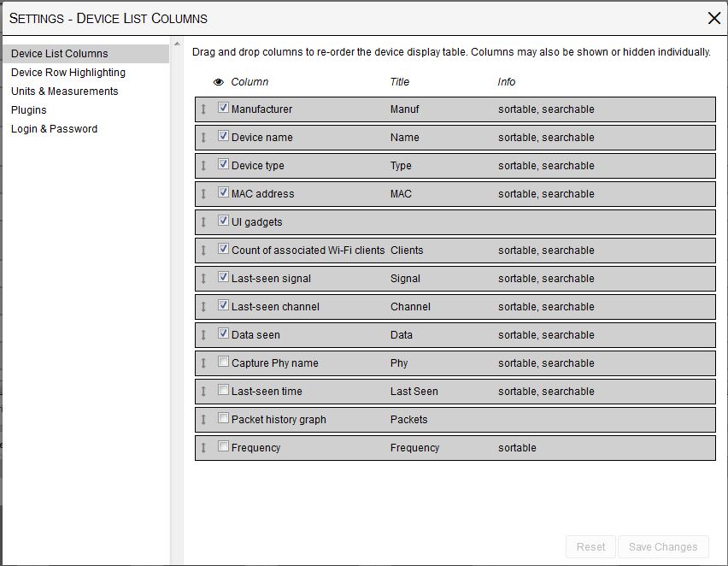Viewport: 728px width, 566px height.
Task: Click the drag handle on Last-seen channel row
Action: (203, 307)
